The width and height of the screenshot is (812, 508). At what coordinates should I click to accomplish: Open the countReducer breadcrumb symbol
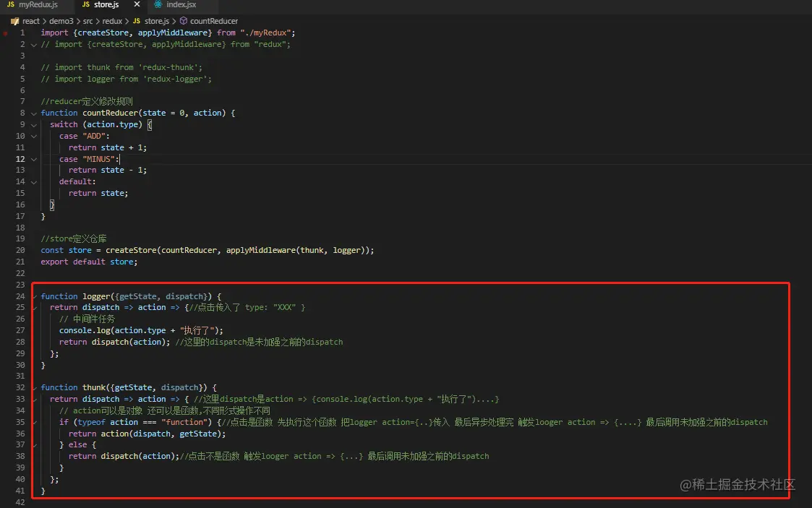[x=214, y=21]
